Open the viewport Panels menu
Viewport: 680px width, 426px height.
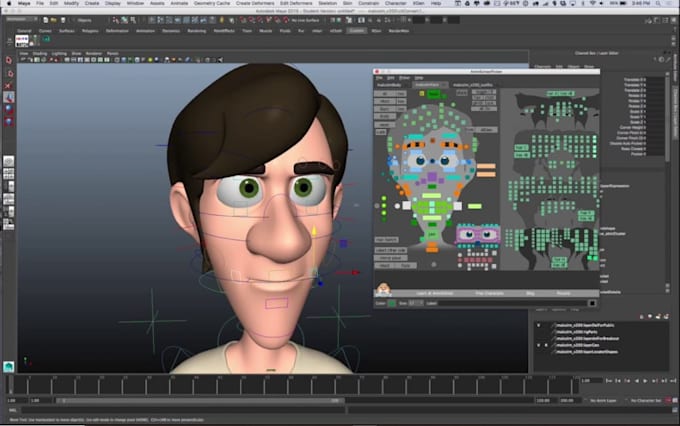(x=112, y=53)
